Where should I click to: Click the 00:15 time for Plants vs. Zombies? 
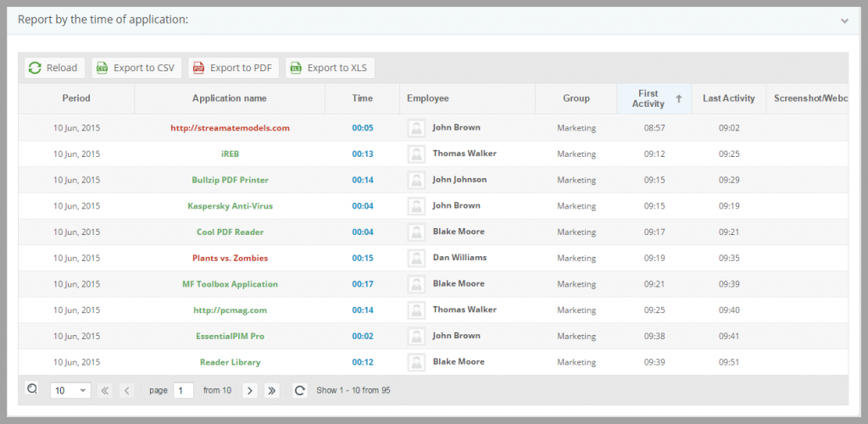[363, 258]
